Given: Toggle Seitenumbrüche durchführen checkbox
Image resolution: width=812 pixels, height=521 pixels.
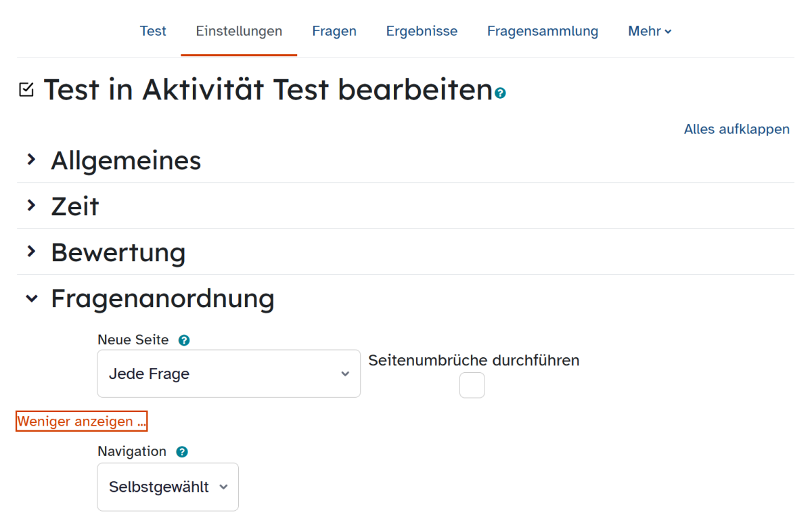Looking at the screenshot, I should point(472,386).
